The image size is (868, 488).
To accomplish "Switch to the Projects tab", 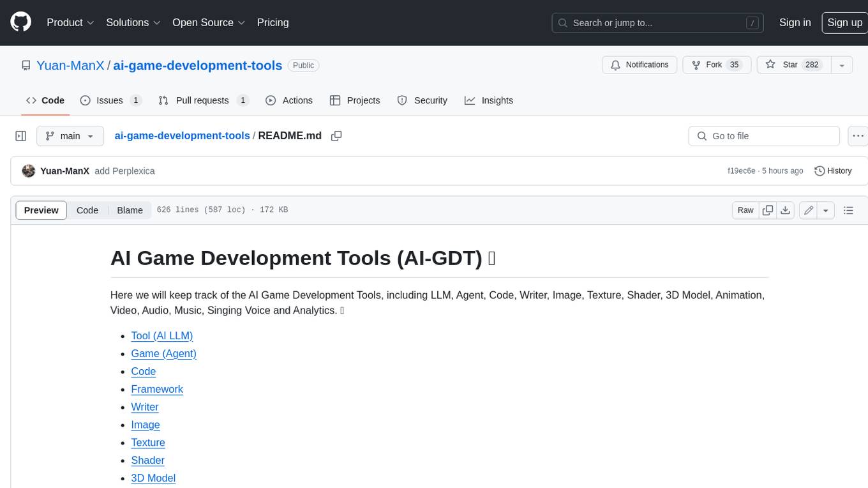I will [355, 100].
